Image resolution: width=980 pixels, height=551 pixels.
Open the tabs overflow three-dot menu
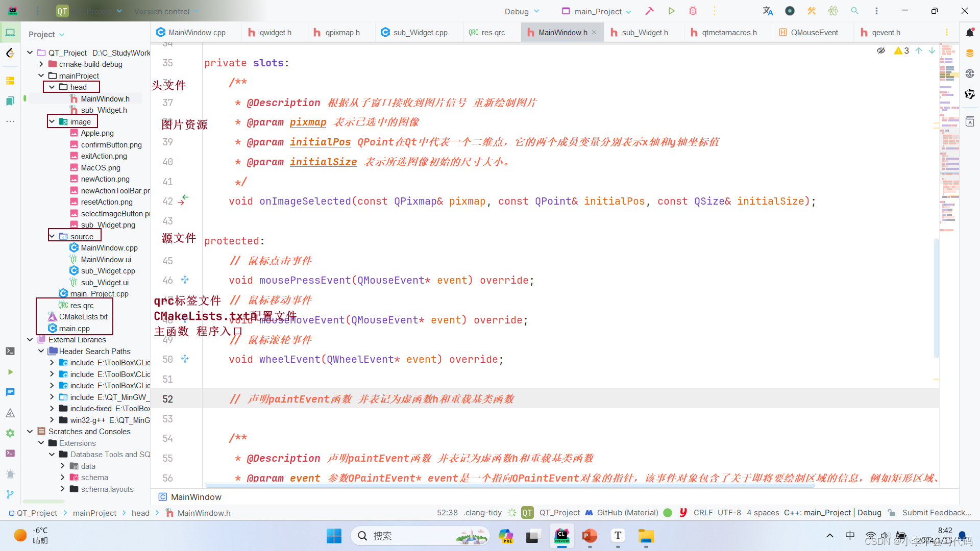(947, 32)
